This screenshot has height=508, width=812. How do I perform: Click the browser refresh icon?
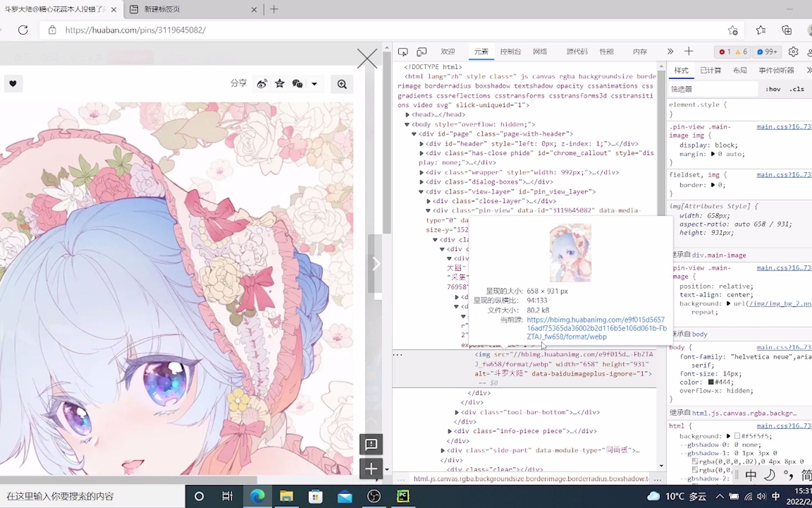pos(23,30)
